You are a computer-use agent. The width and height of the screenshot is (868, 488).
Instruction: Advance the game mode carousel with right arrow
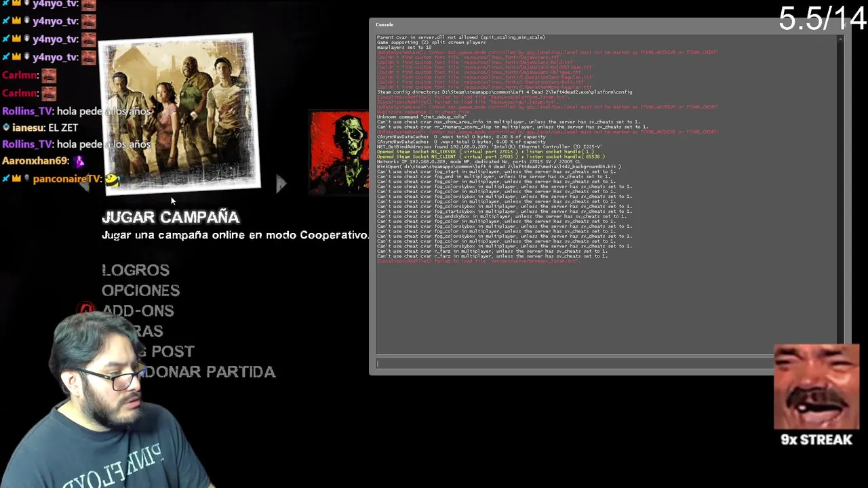(281, 184)
